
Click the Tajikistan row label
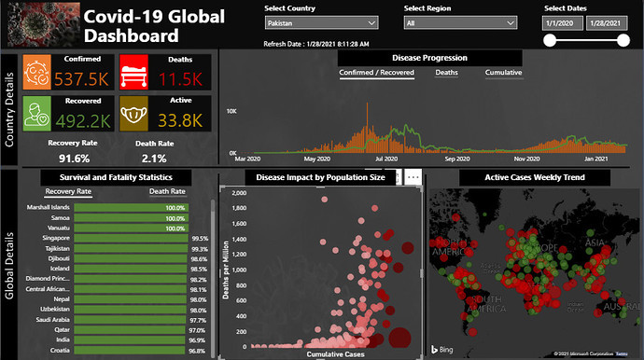[x=57, y=248]
